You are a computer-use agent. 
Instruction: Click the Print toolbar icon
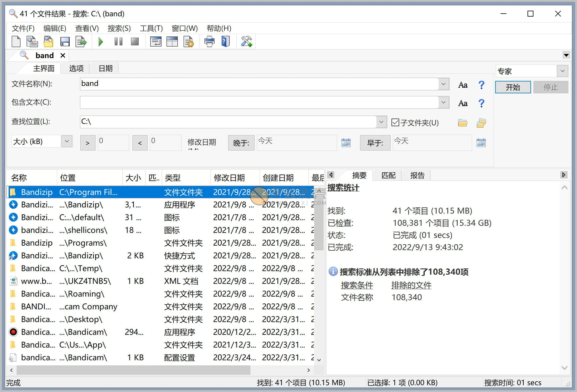pyautogui.click(x=209, y=41)
